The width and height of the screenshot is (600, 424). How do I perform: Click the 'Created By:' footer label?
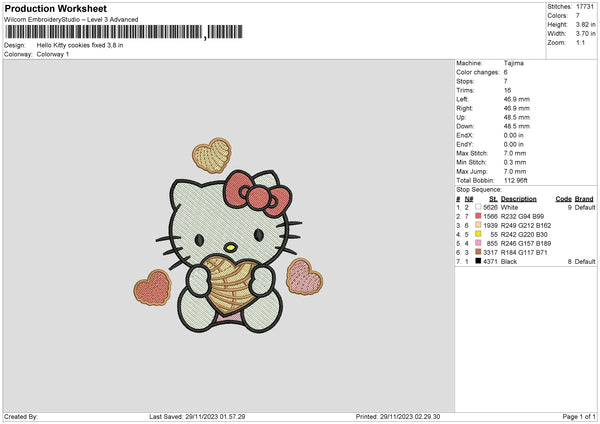pyautogui.click(x=21, y=417)
